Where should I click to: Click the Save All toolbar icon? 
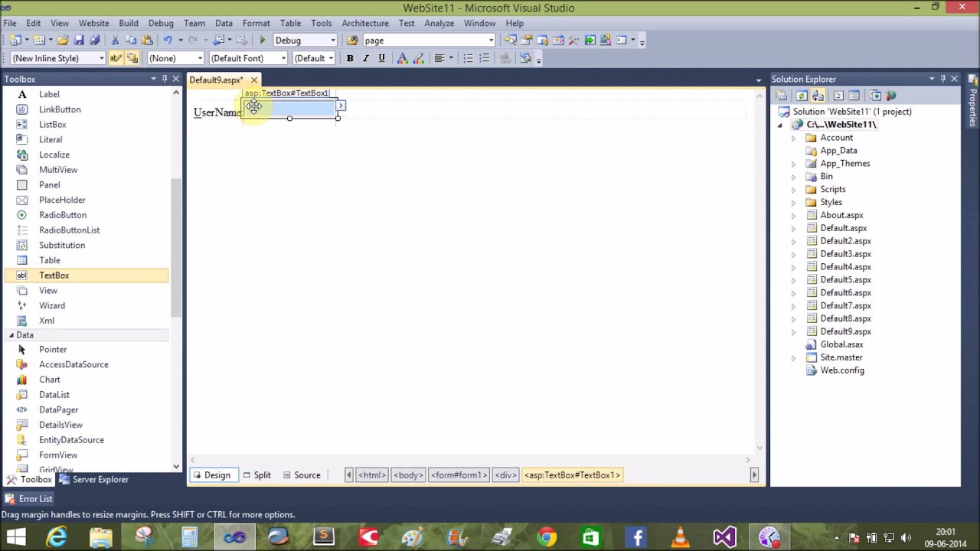coord(95,40)
